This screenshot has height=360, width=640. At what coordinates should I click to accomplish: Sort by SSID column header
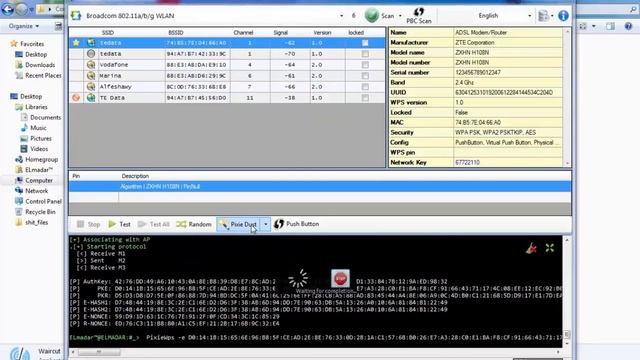pyautogui.click(x=108, y=32)
